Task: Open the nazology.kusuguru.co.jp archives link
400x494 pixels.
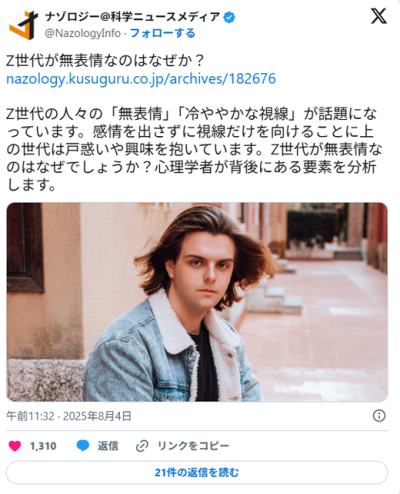Action: 141,79
